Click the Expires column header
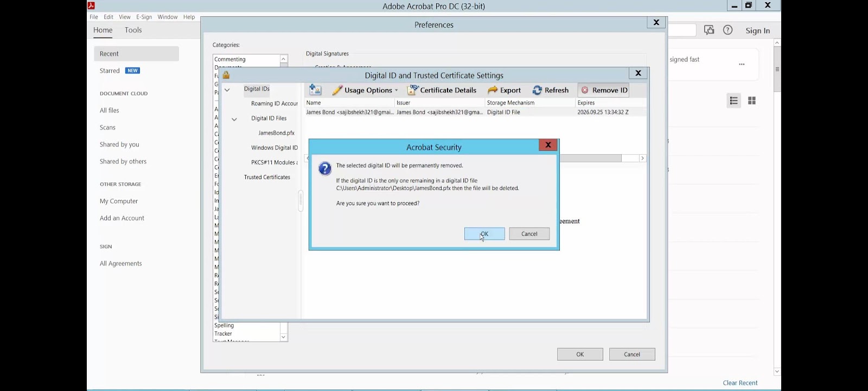The height and width of the screenshot is (391, 868). click(x=611, y=103)
